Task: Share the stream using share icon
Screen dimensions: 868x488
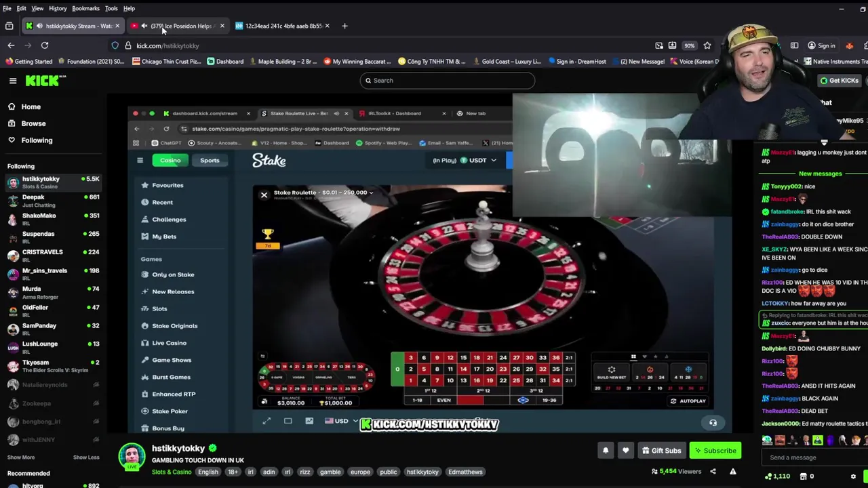Action: tap(713, 471)
